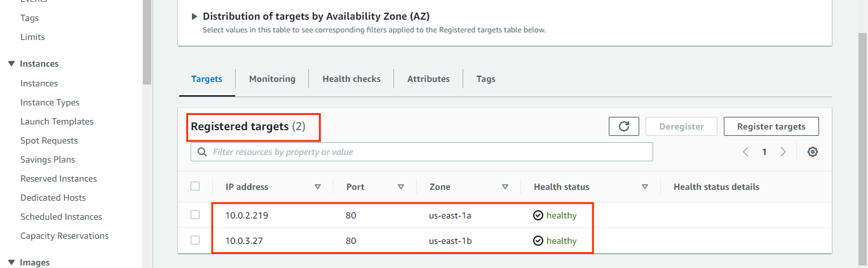
Task: Open Launch Templates in the sidebar
Action: coord(57,121)
